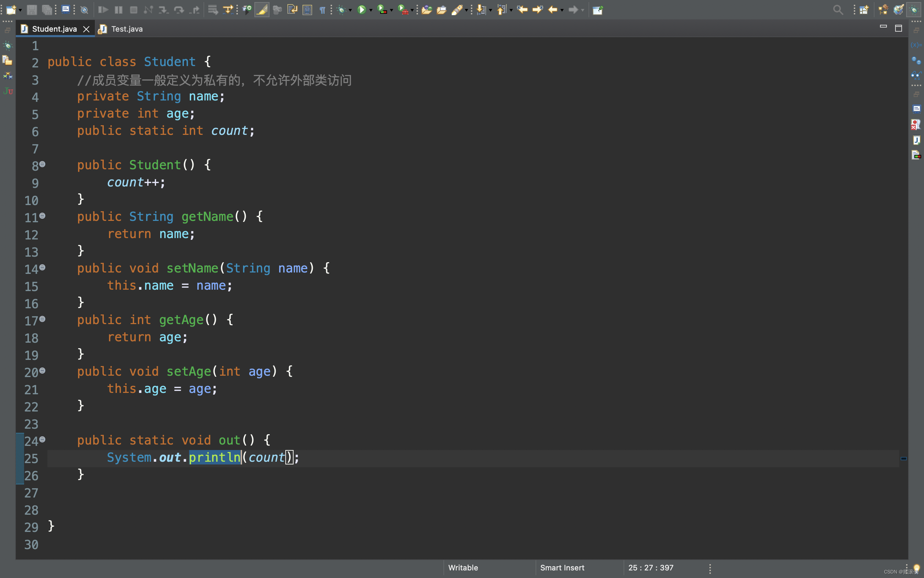Collapse the getName() fold marker
This screenshot has height=578, width=924.
pyautogui.click(x=42, y=216)
